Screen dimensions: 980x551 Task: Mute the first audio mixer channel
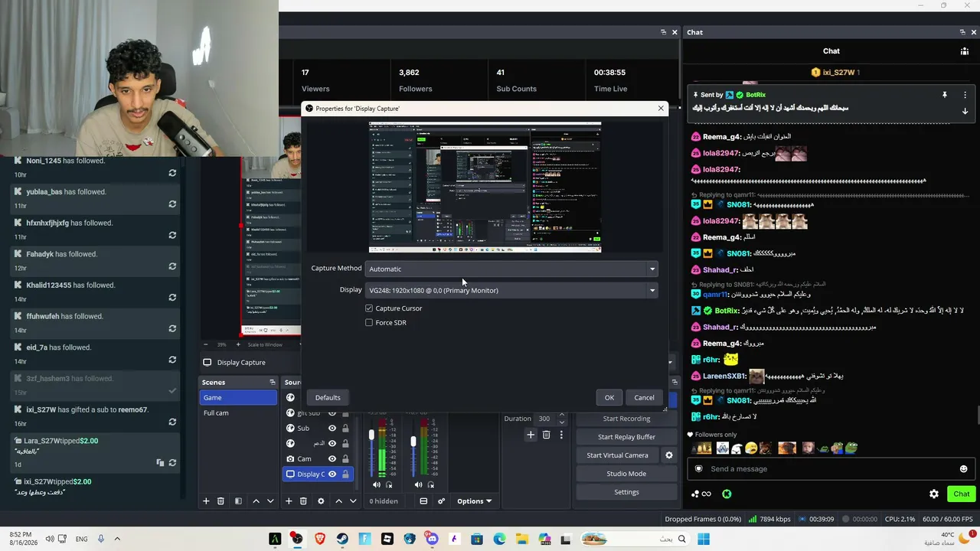[x=376, y=484]
